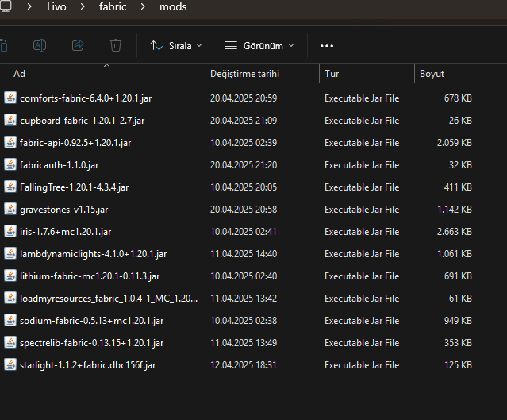Click jar icon of lithium-fabric file
Image resolution: width=507 pixels, height=420 pixels.
(x=10, y=276)
